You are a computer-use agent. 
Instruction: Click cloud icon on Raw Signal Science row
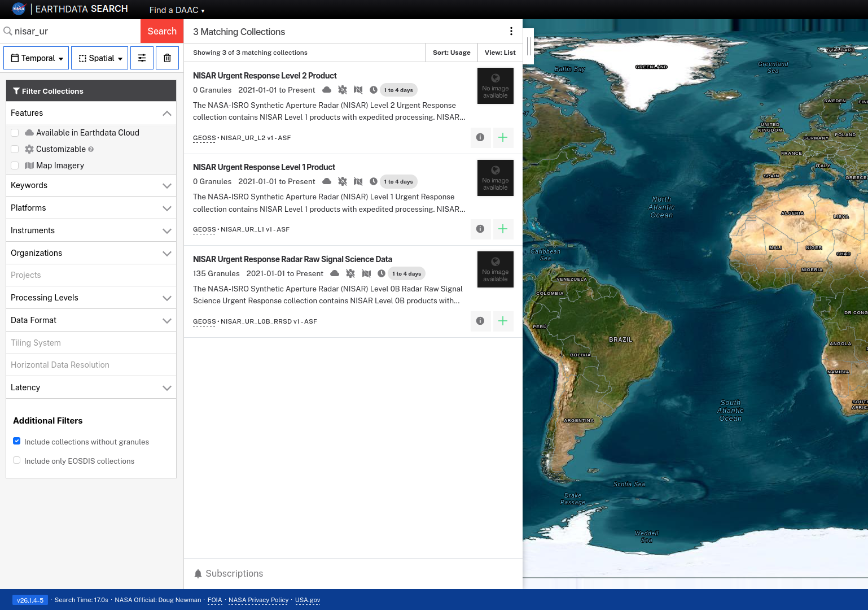tap(335, 273)
